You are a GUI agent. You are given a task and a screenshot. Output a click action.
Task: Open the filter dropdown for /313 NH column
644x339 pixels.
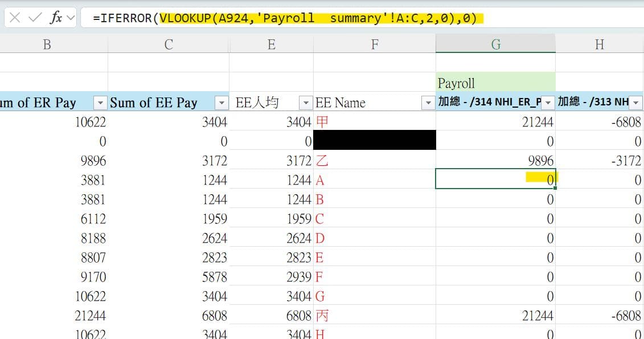coord(636,103)
